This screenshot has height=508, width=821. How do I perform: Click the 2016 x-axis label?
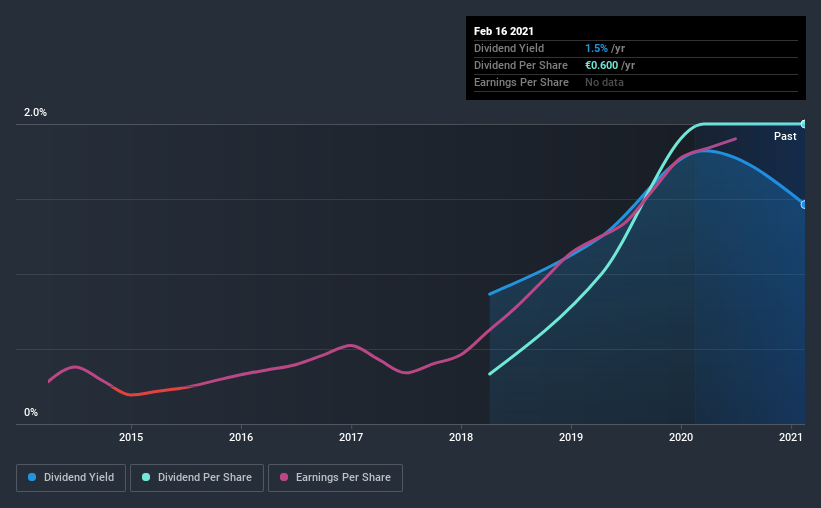pos(241,437)
